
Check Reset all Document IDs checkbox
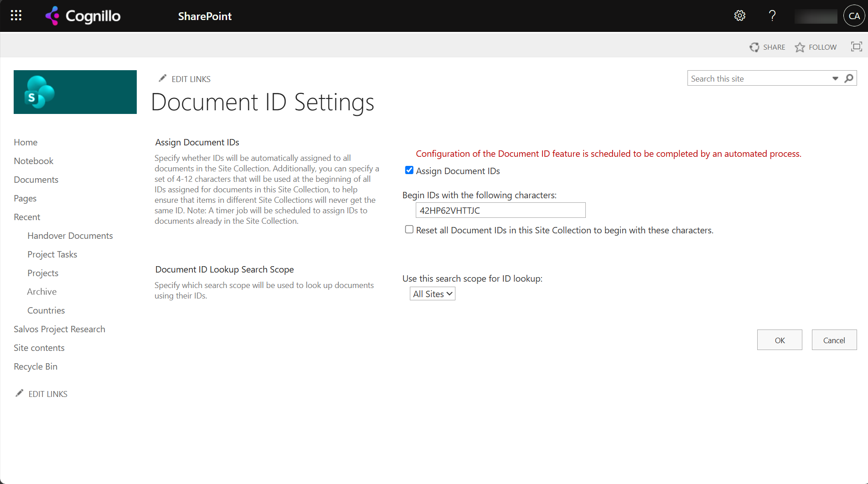(409, 229)
